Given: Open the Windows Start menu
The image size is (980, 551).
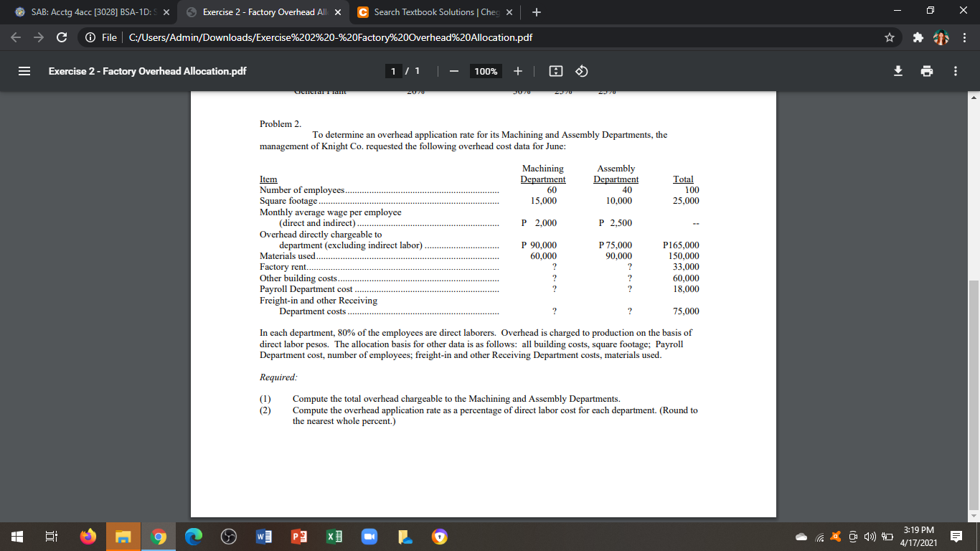Looking at the screenshot, I should [17, 536].
